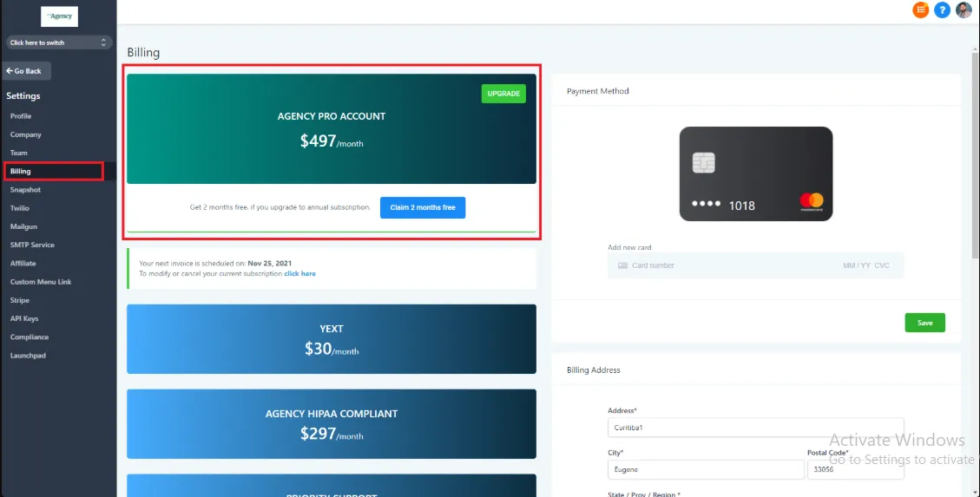Click the Payment Method heading
The width and height of the screenshot is (980, 497).
tap(597, 91)
